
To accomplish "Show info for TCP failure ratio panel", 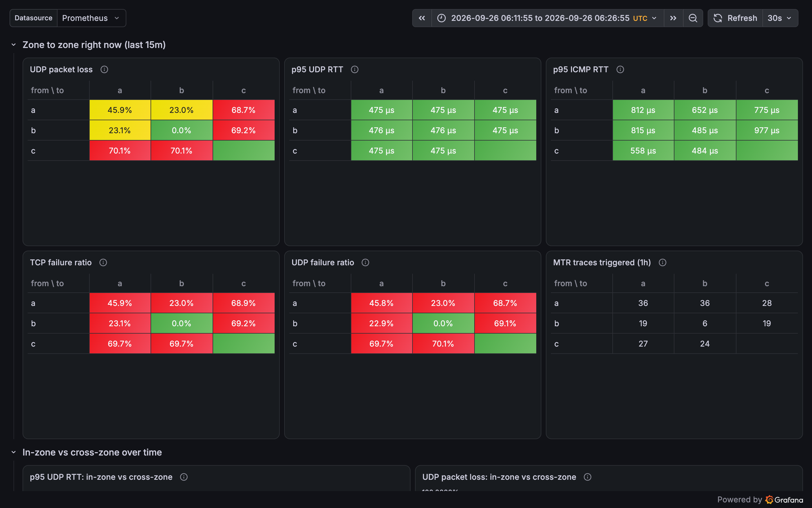I will pyautogui.click(x=103, y=263).
